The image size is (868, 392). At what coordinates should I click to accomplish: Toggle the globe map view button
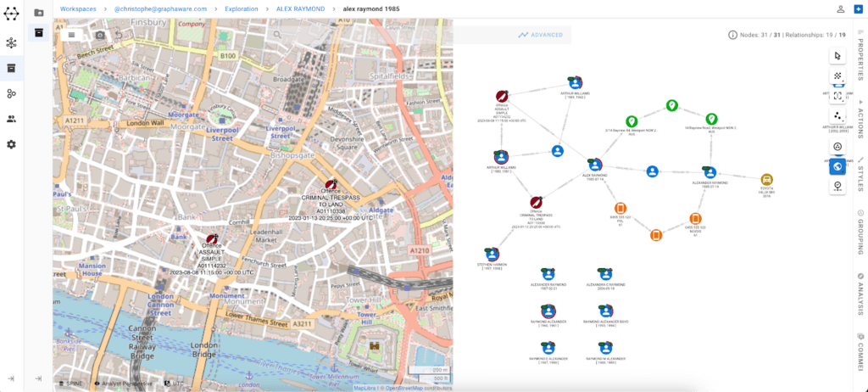[837, 166]
